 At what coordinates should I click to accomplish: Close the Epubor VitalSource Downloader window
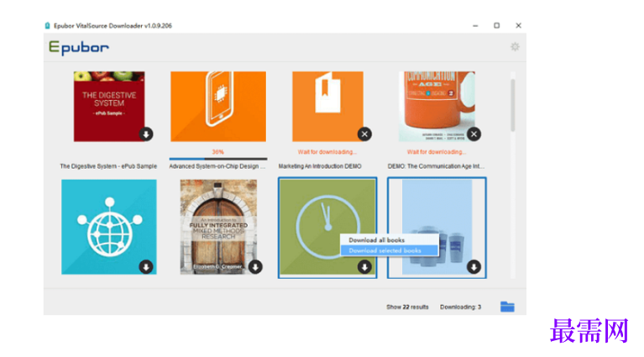coord(518,25)
